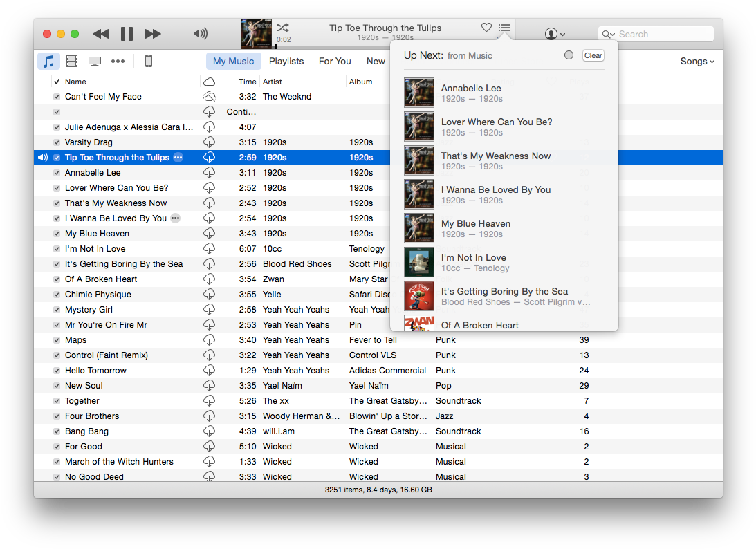Skip to the next track
This screenshot has width=756, height=549.
(x=153, y=34)
